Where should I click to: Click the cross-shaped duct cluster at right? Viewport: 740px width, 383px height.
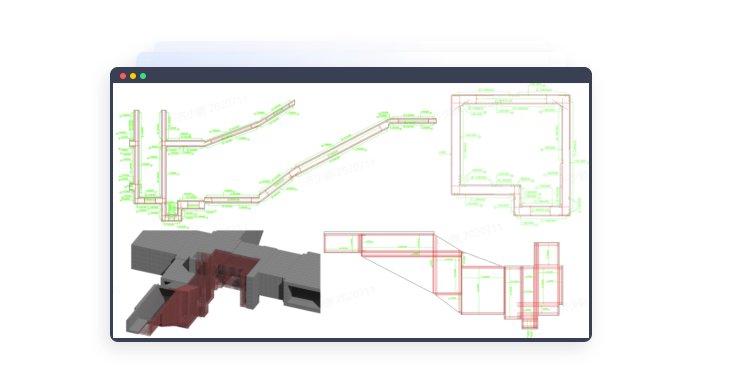point(540,284)
